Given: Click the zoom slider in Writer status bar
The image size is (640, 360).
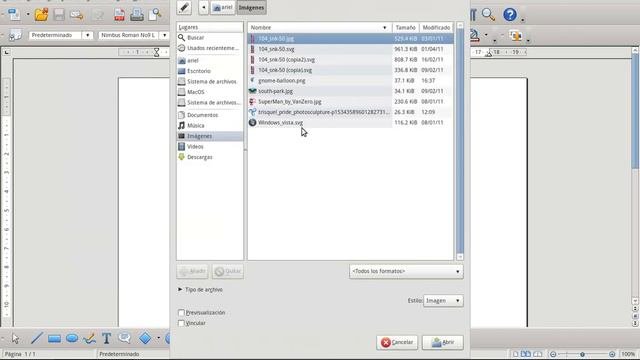Looking at the screenshot, I should [582, 354].
